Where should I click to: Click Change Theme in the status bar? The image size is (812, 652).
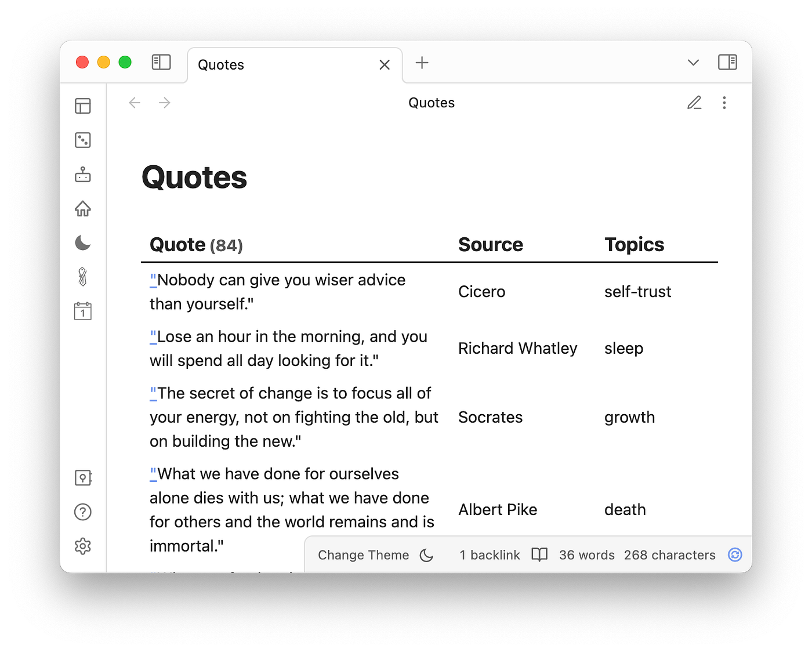pyautogui.click(x=363, y=555)
